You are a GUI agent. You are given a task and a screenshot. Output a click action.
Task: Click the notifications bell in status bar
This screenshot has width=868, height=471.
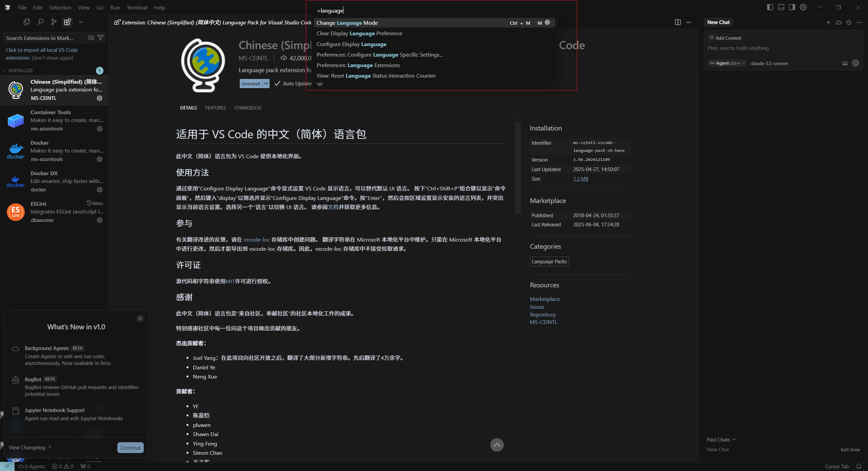click(859, 466)
